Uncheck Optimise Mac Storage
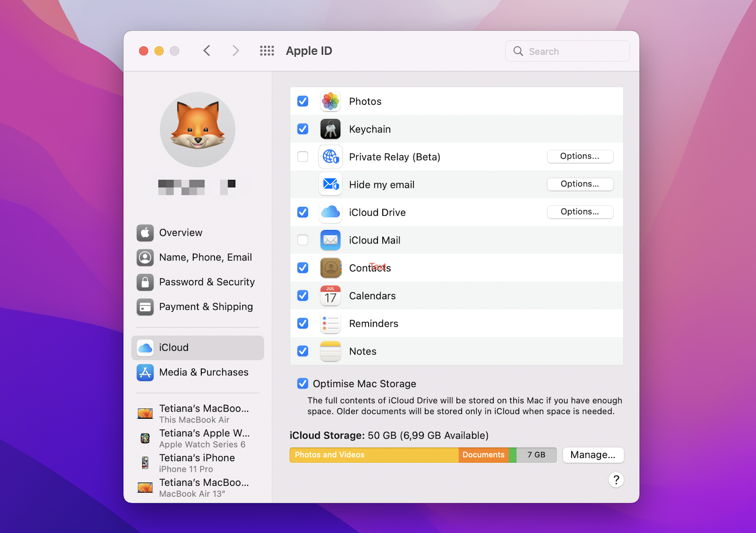 pos(302,384)
